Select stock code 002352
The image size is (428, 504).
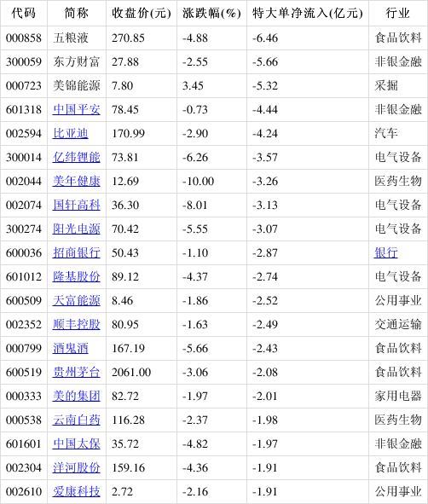(24, 324)
